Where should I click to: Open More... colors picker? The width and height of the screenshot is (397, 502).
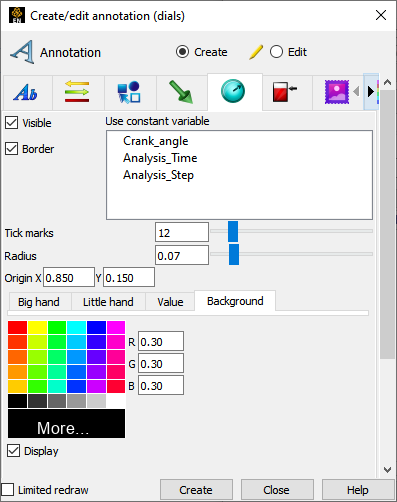(x=66, y=423)
